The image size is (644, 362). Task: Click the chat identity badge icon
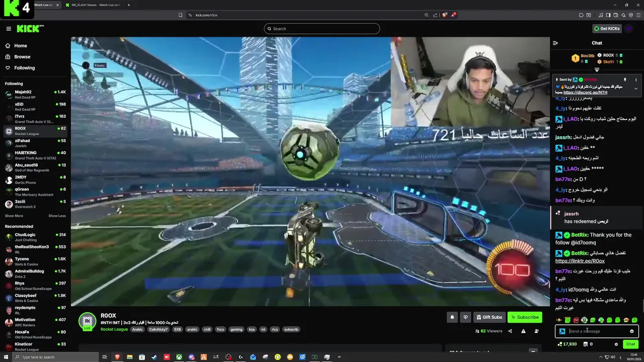pos(562,331)
